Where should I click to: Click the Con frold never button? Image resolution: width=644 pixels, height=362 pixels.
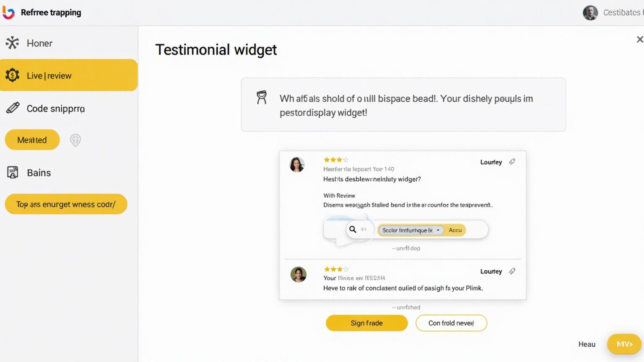451,323
